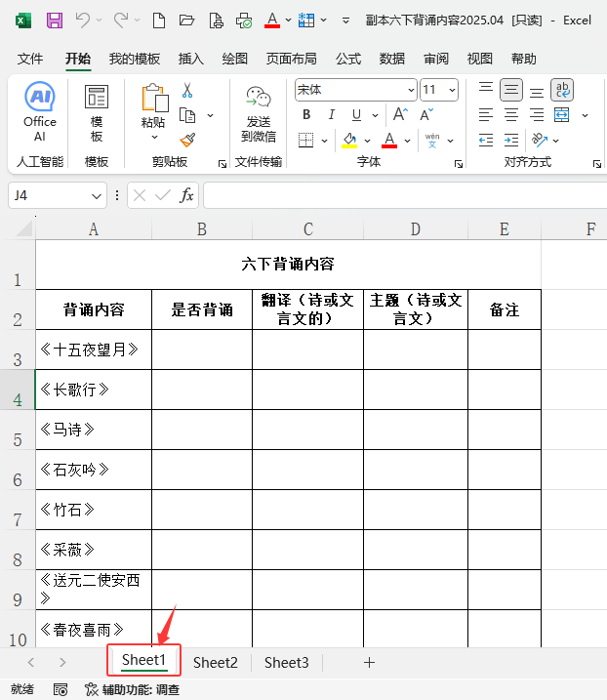This screenshot has width=607, height=700.
Task: Expand underline style options arrow
Action: pyautogui.click(x=376, y=115)
